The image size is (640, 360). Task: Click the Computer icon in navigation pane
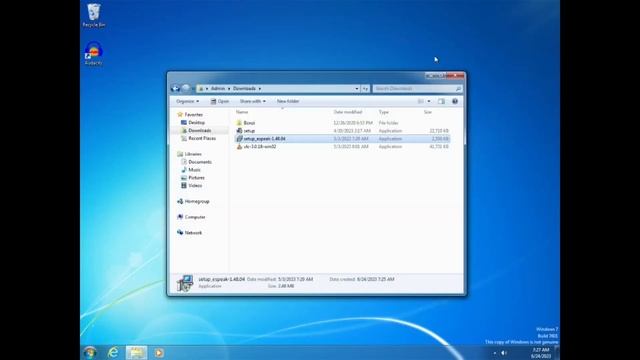tap(180, 217)
